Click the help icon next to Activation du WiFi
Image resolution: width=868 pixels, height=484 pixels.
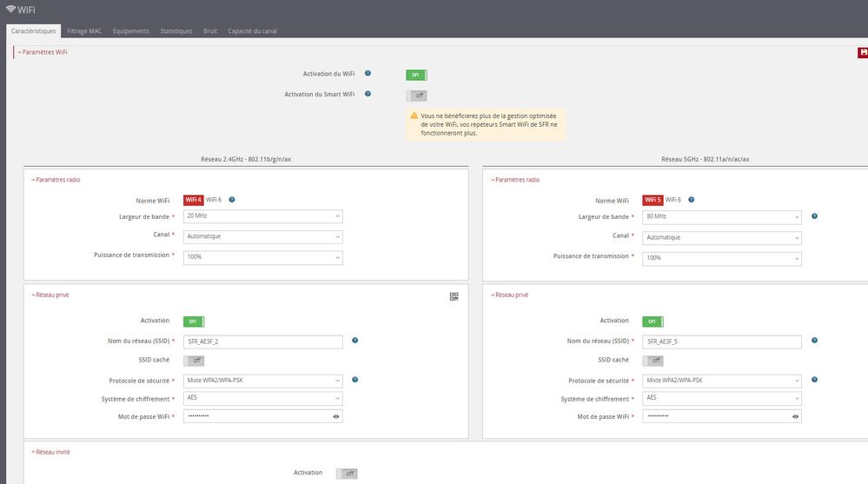pos(368,74)
